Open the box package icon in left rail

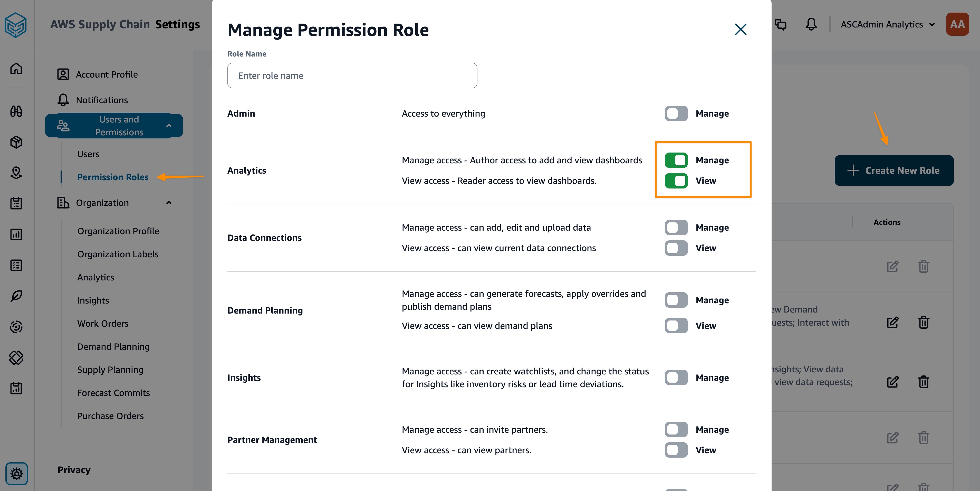[x=16, y=142]
